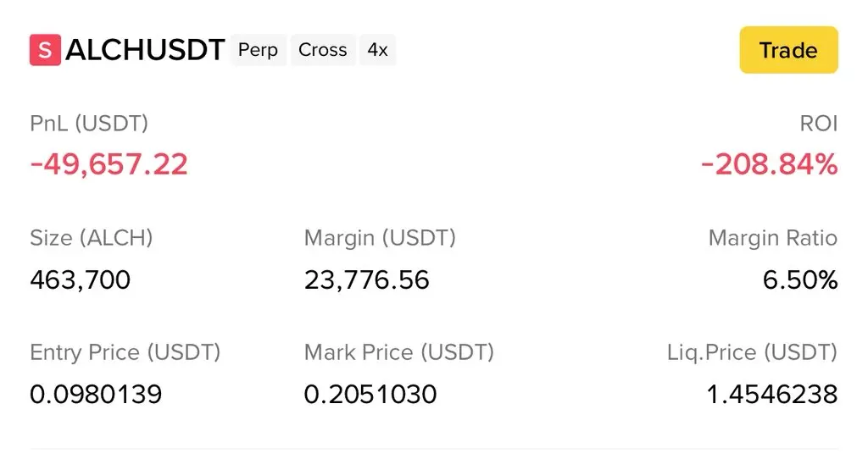Viewport: 868px width, 459px height.
Task: Tap the ROI label
Action: click(x=818, y=124)
